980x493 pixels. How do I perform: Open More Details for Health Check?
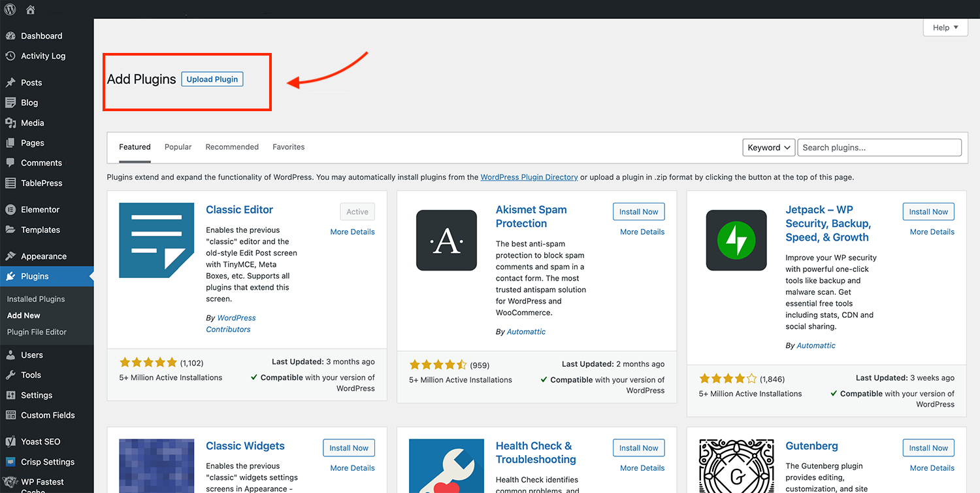[642, 468]
